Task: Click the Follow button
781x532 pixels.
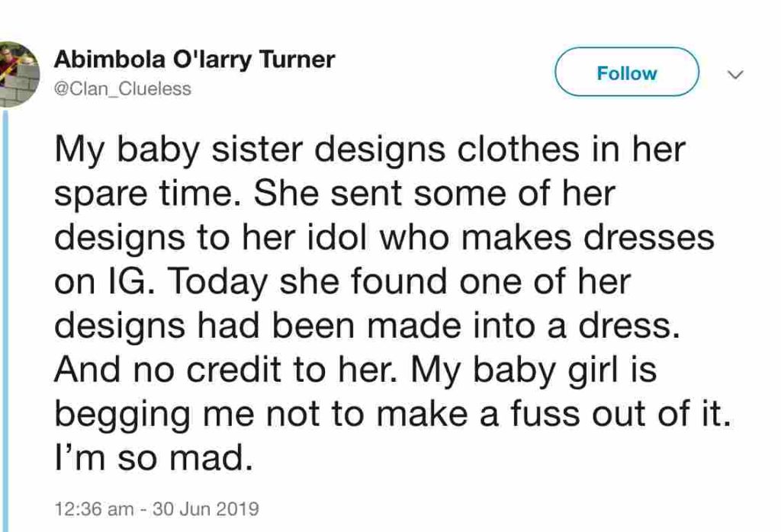Action: 626,74
